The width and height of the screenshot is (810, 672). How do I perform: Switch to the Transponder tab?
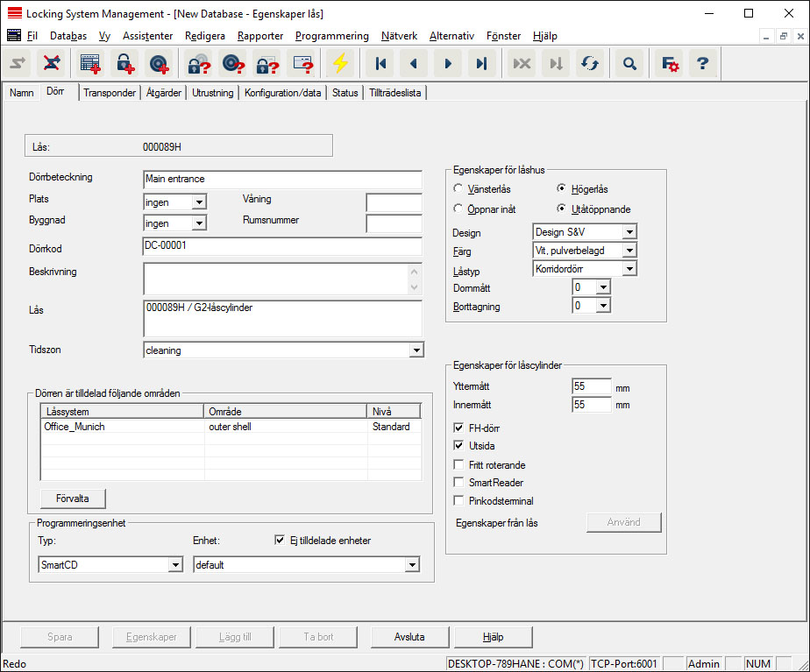110,93
